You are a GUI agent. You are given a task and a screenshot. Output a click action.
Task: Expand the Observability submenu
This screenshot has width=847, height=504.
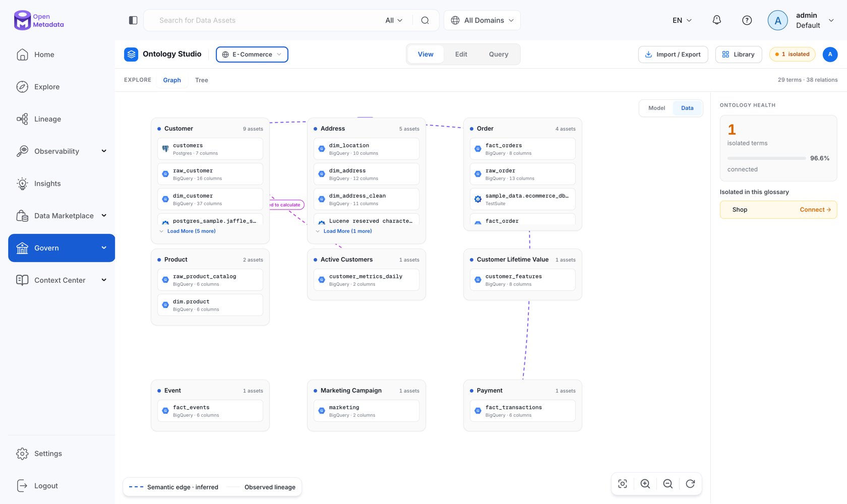(104, 151)
